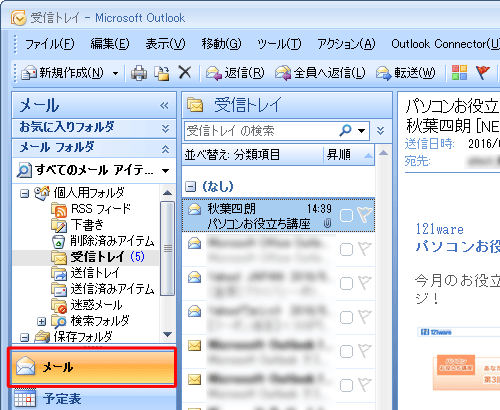Click the search folder magnifier icon
This screenshot has width=500, height=410.
tap(59, 322)
